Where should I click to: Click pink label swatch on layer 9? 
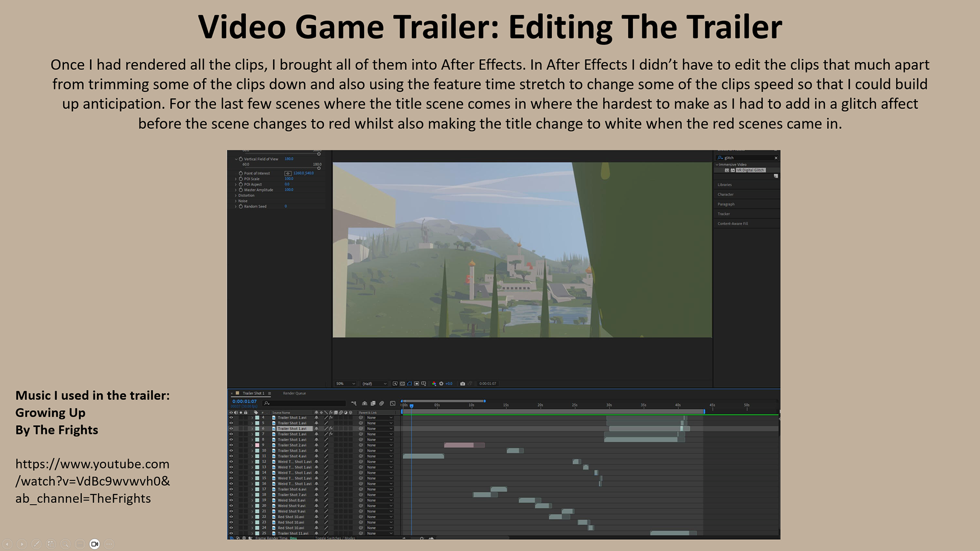[x=257, y=445]
